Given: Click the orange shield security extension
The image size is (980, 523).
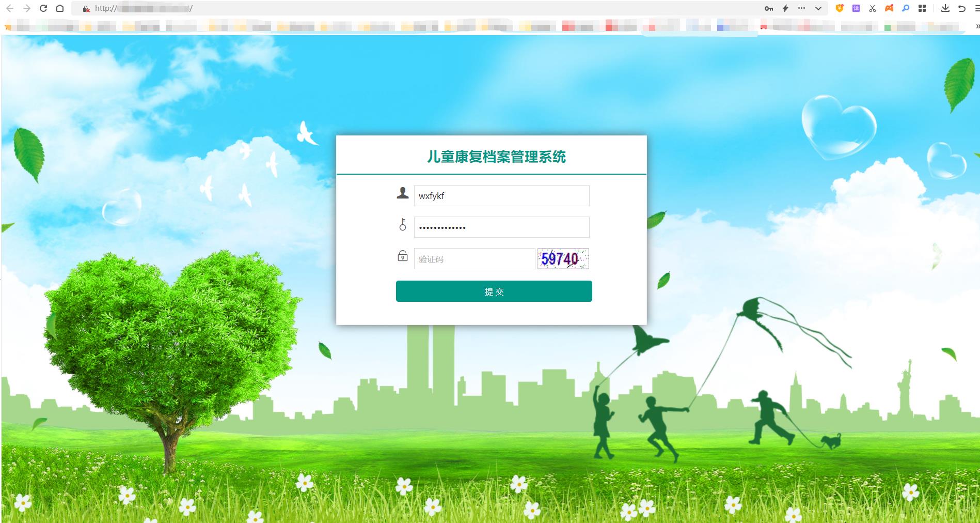Looking at the screenshot, I should [840, 8].
